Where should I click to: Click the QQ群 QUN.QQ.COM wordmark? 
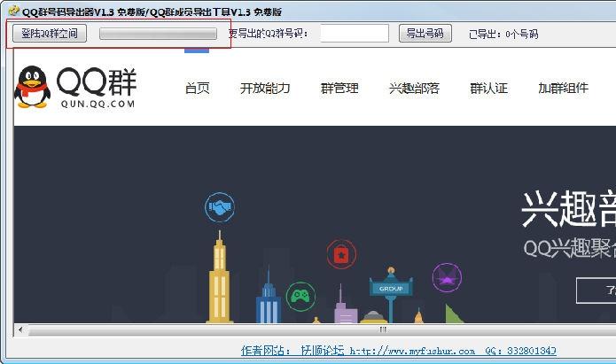click(x=97, y=88)
